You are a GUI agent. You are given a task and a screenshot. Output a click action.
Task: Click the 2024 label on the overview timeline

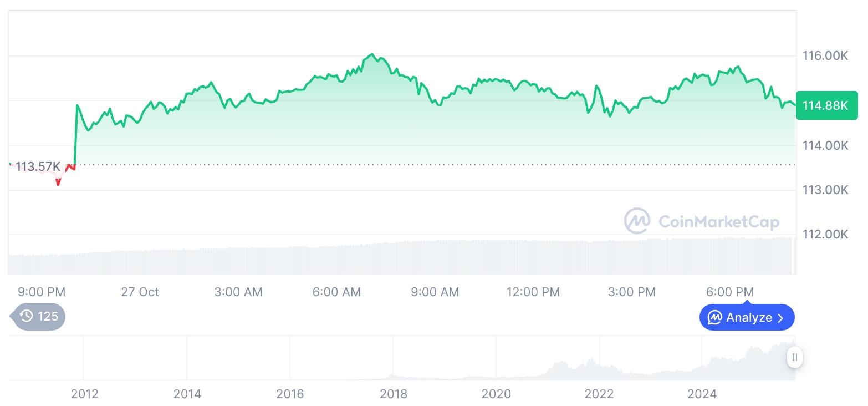(x=702, y=394)
